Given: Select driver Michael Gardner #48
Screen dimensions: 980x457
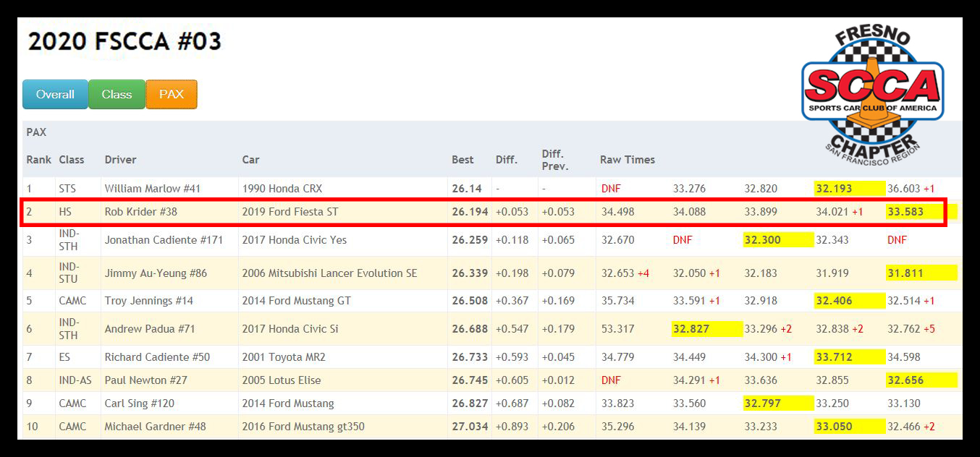Looking at the screenshot, I should (155, 426).
